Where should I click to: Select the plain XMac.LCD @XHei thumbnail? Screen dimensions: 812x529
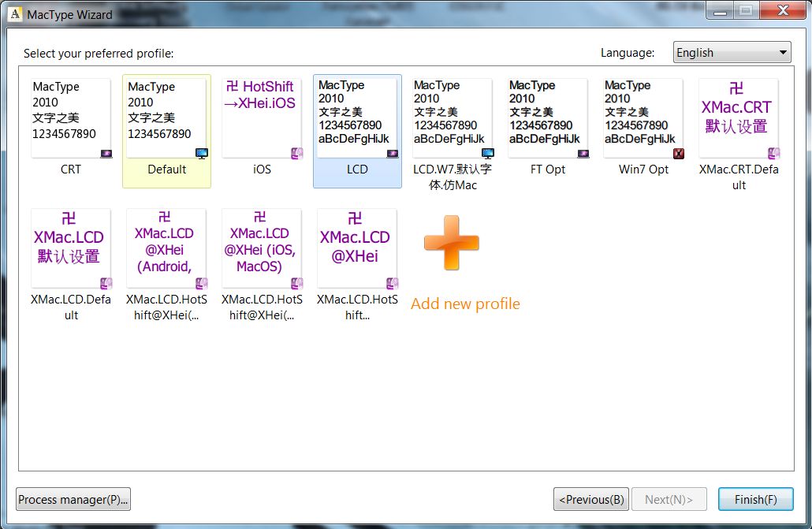pos(357,248)
